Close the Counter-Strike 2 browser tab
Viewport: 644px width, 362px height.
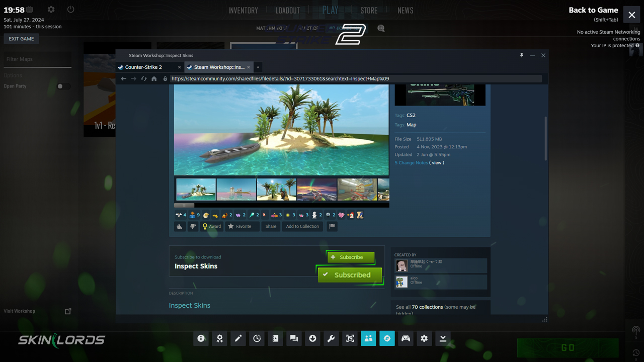(179, 67)
